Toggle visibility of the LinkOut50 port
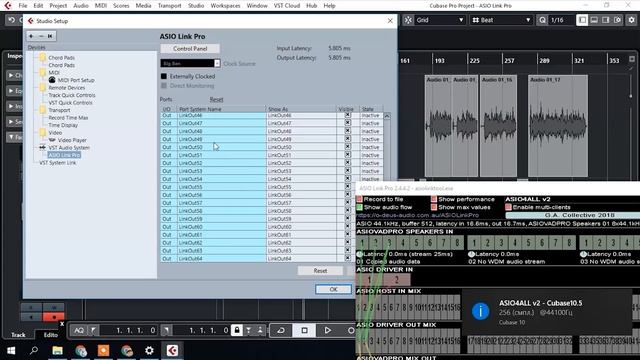Image resolution: width=640 pixels, height=360 pixels. point(347,147)
